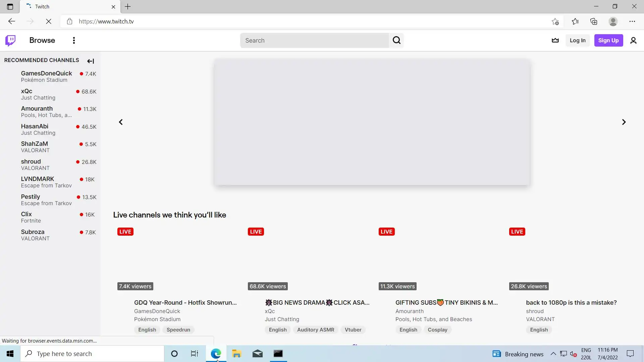The width and height of the screenshot is (644, 362).
Task: Select the Speedrun tag
Action: click(178, 330)
